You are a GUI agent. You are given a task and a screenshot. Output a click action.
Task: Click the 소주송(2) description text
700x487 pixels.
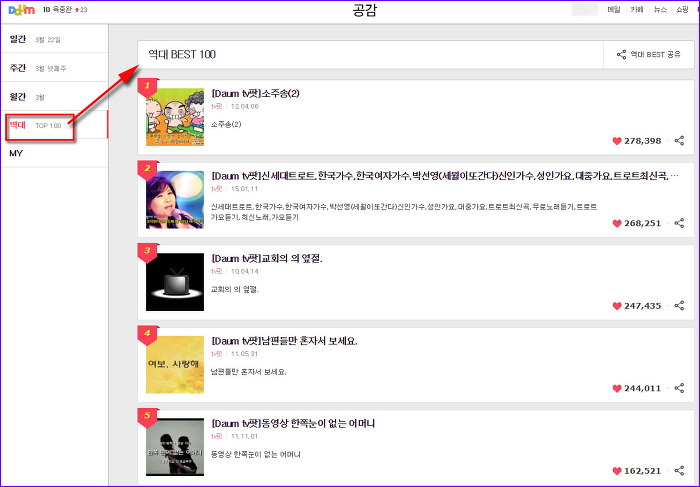(226, 124)
